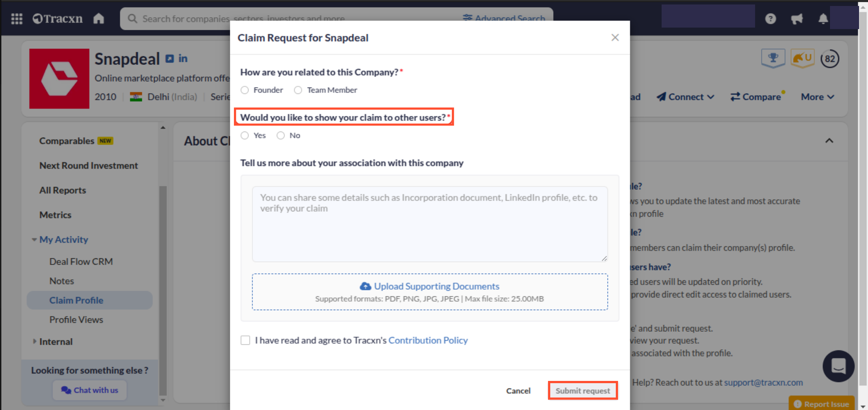Agree to the Contribution Policy checkbox
The width and height of the screenshot is (868, 410).
(x=245, y=340)
